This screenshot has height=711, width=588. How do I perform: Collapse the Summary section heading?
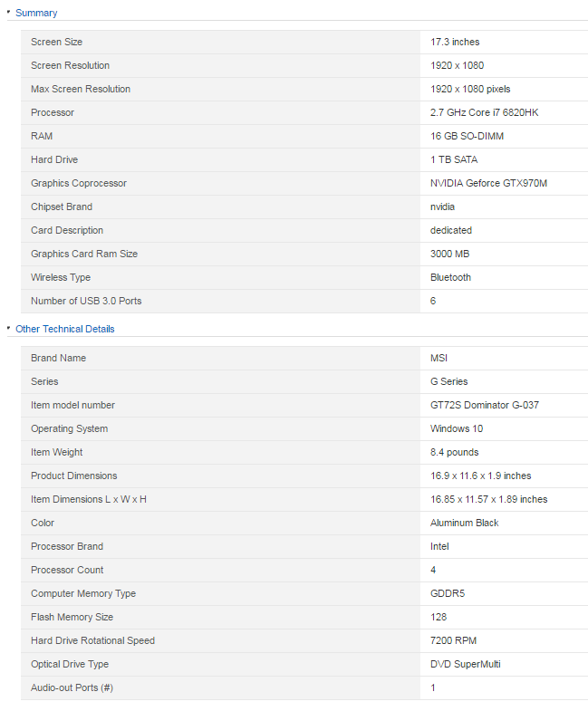[x=36, y=13]
